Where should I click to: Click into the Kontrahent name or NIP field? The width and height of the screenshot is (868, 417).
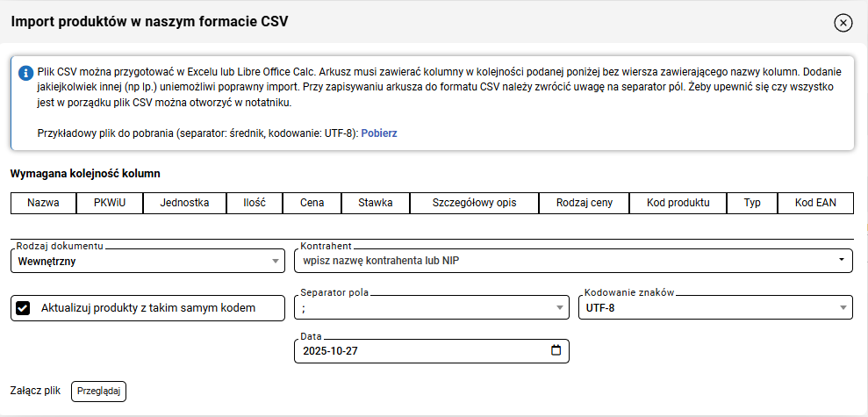pyautogui.click(x=573, y=262)
